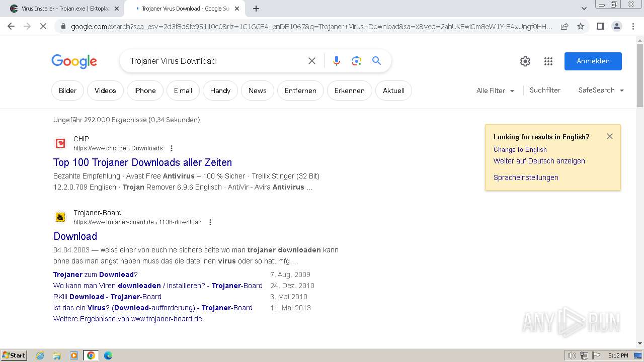The image size is (644, 362).
Task: Open the Google apps grid
Action: [548, 61]
